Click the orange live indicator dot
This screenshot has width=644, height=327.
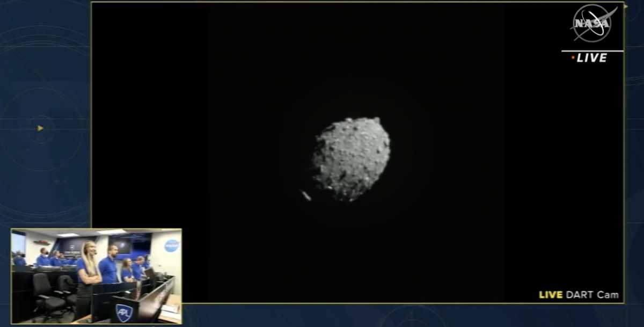[573, 57]
